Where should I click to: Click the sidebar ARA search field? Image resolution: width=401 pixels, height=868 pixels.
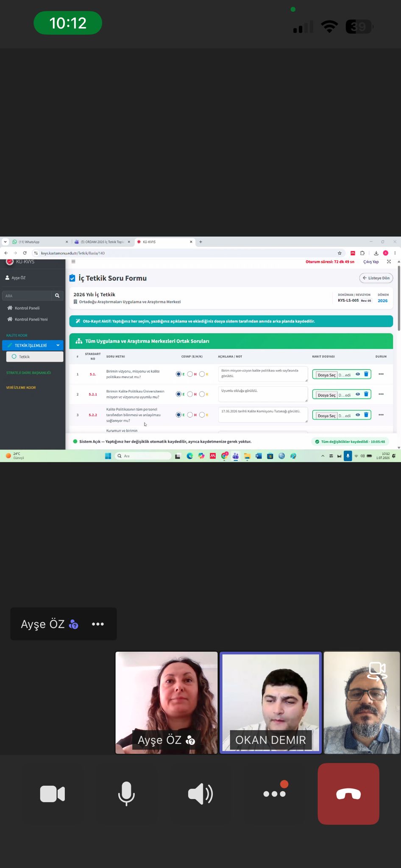coord(27,295)
